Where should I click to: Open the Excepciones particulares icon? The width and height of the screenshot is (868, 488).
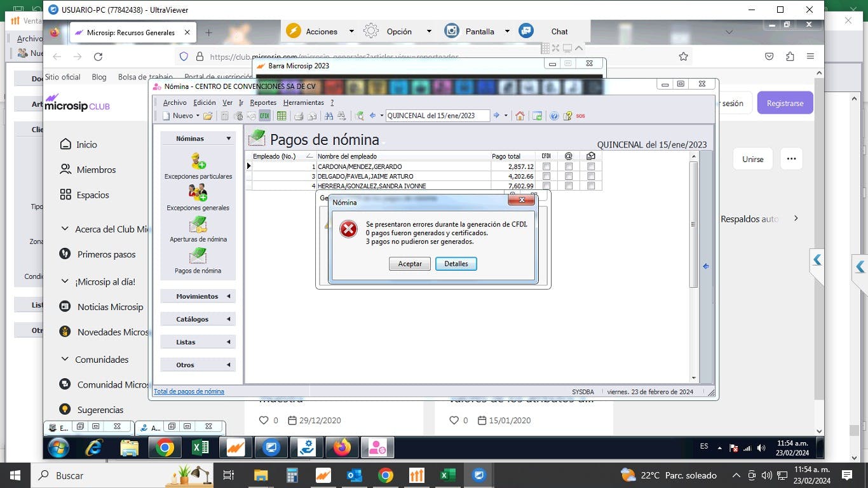coord(198,161)
